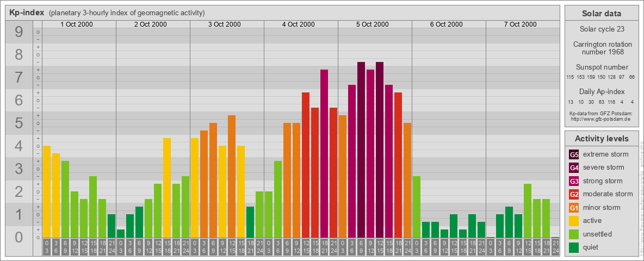The image size is (644, 261).
Task: Click the large 5 on the Kp axis
Action: (19, 123)
